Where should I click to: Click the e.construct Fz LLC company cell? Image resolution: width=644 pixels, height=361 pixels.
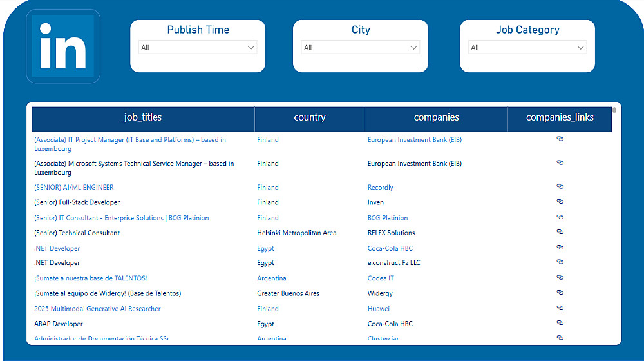pos(394,263)
